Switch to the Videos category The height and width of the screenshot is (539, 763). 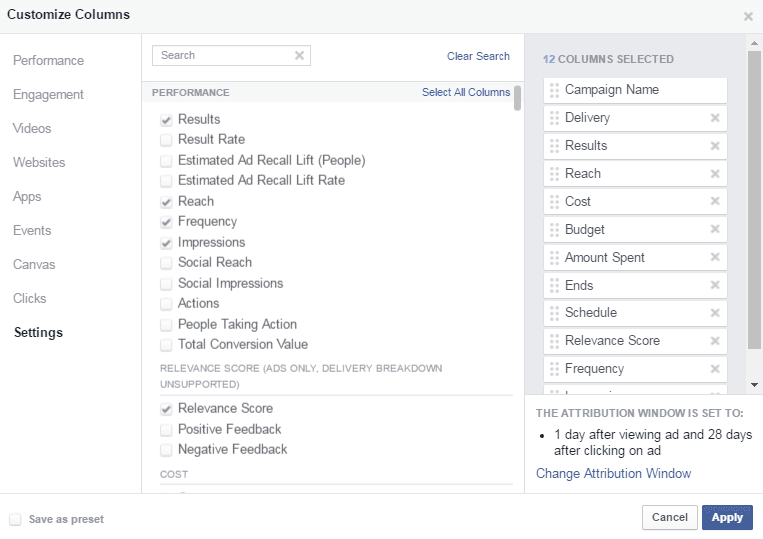(32, 129)
